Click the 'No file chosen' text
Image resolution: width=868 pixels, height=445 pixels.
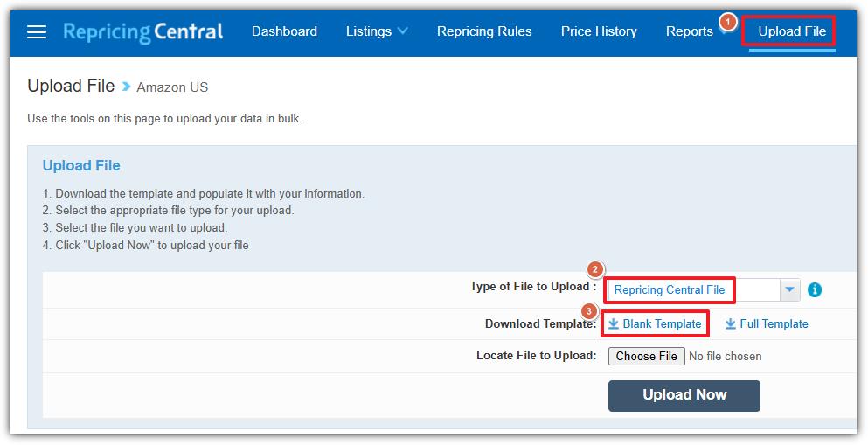click(726, 357)
